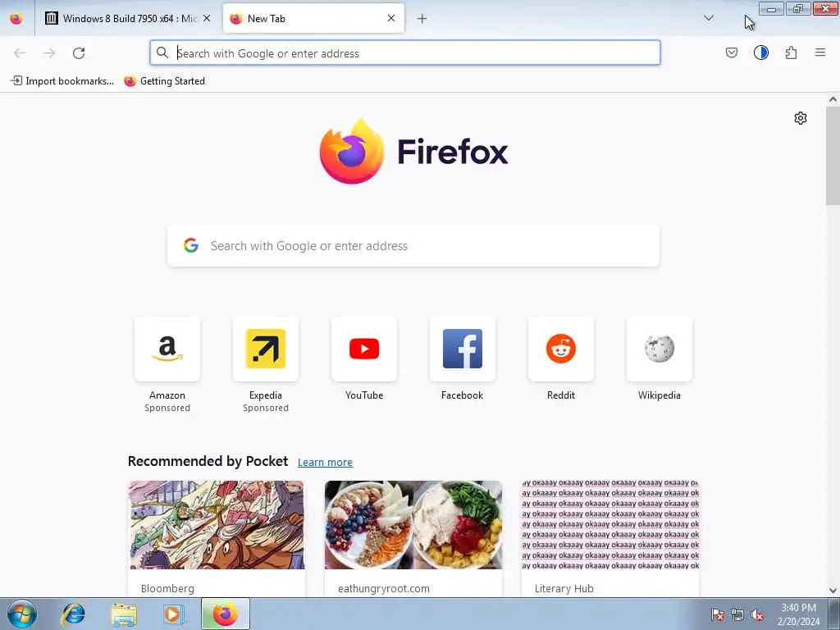The image size is (840, 630).
Task: Click the Bloomberg source label
Action: click(x=167, y=589)
